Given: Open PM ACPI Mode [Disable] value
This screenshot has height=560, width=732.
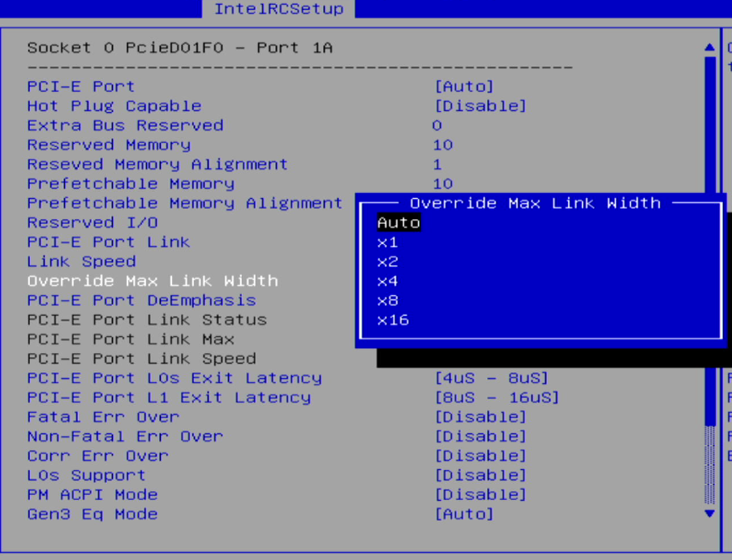Looking at the screenshot, I should (480, 494).
